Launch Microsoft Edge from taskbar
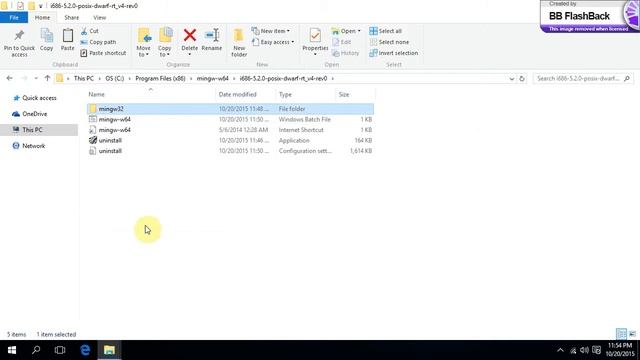This screenshot has width=640, height=360. (x=85, y=350)
